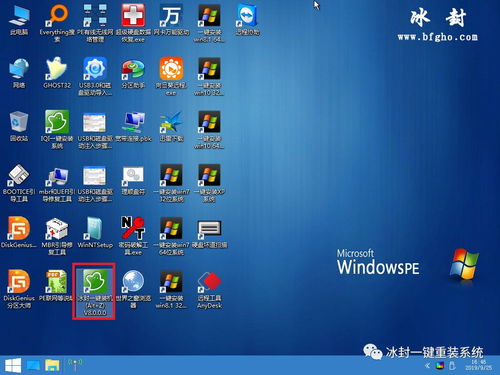Open the PE联网等说明 instructions icon
Image resolution: width=500 pixels, height=375 pixels.
coord(57,286)
